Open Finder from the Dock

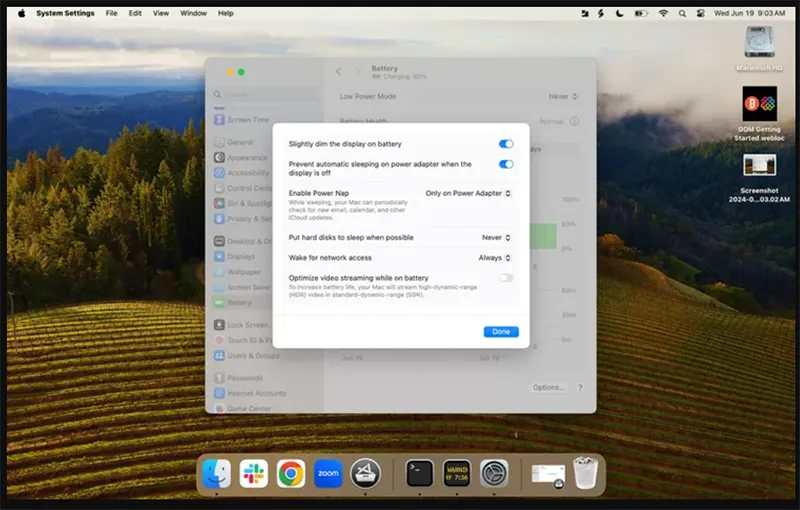tap(217, 473)
